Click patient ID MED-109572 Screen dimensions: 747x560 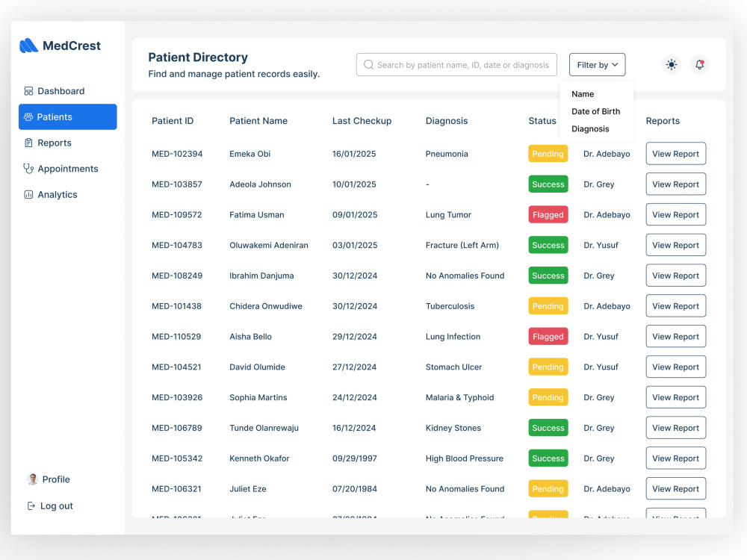pos(177,215)
